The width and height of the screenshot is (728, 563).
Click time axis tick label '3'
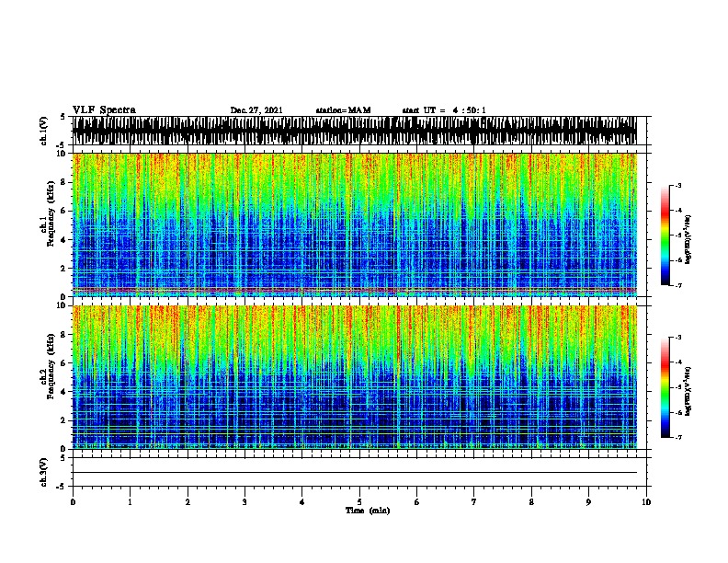245,502
